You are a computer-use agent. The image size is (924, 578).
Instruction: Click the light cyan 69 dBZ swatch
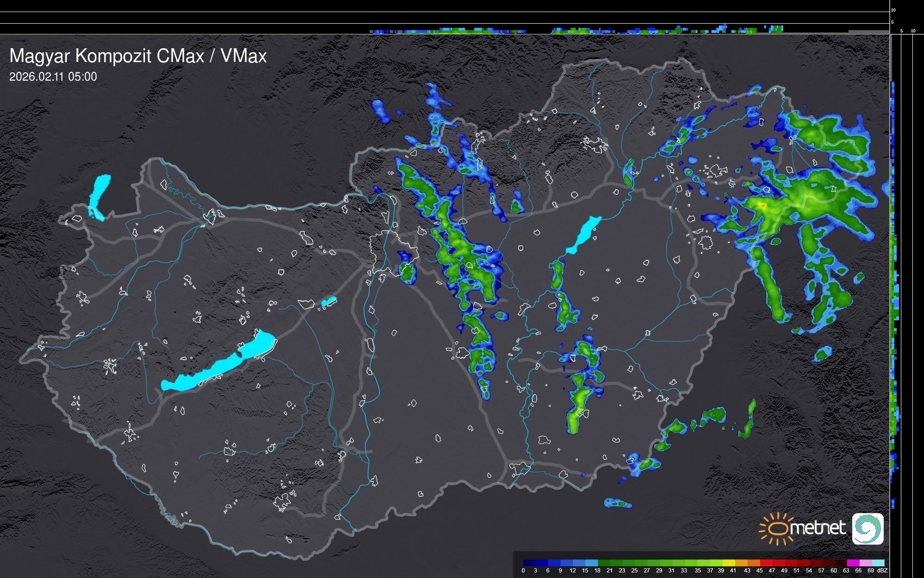pyautogui.click(x=878, y=563)
